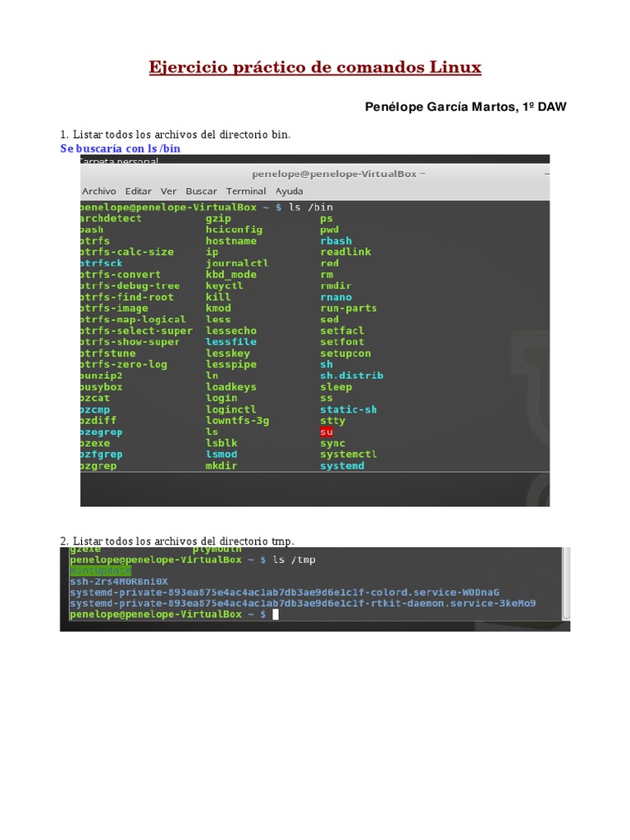Select the 'btrfs-map-logical' entry in the listing
The height and width of the screenshot is (840, 630).
134,320
